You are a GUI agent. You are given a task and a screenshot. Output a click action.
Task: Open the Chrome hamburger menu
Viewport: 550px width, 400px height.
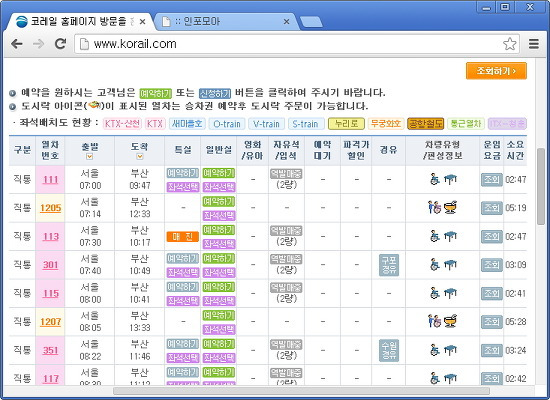(534, 44)
